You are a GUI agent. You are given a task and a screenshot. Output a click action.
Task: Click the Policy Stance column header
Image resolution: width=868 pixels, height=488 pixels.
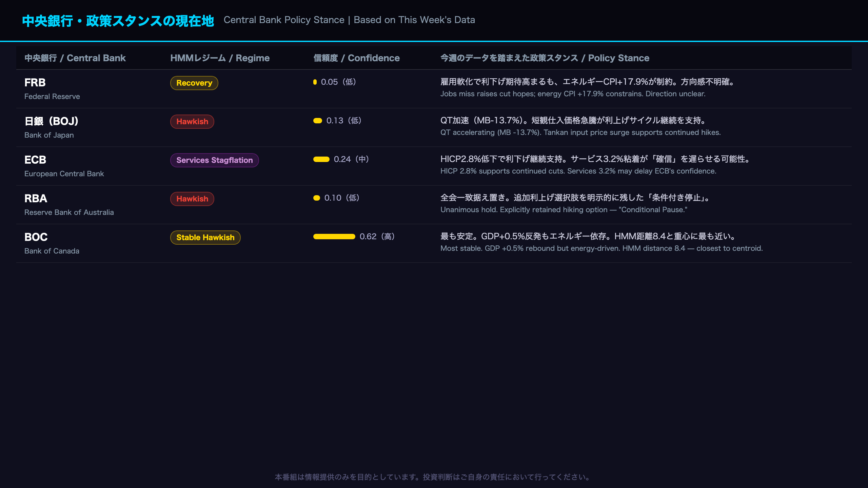[x=545, y=58]
